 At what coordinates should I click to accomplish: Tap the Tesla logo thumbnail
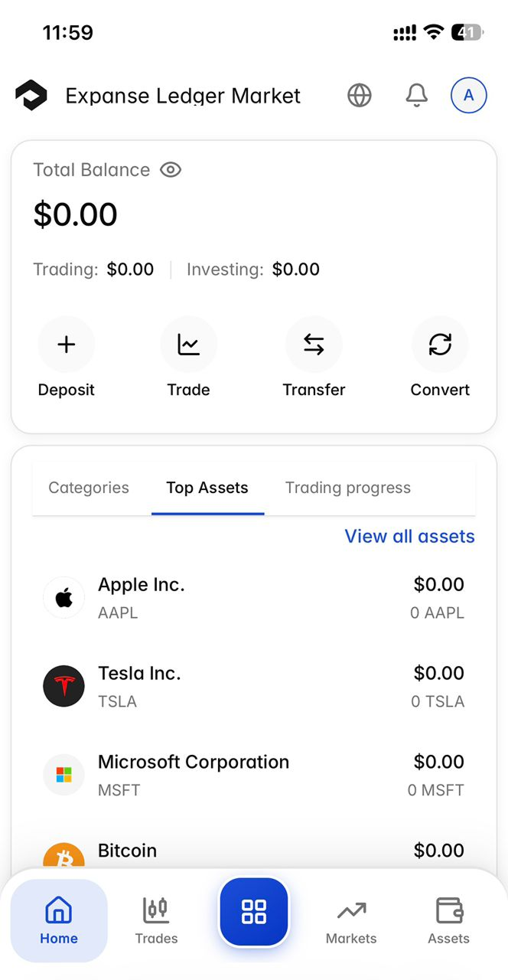click(x=63, y=686)
